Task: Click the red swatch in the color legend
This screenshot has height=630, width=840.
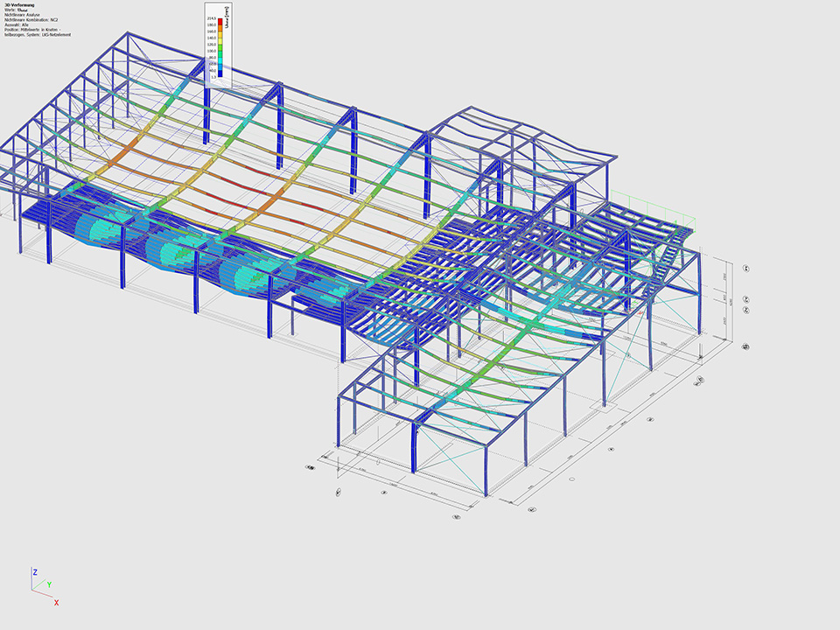Action: tap(220, 22)
